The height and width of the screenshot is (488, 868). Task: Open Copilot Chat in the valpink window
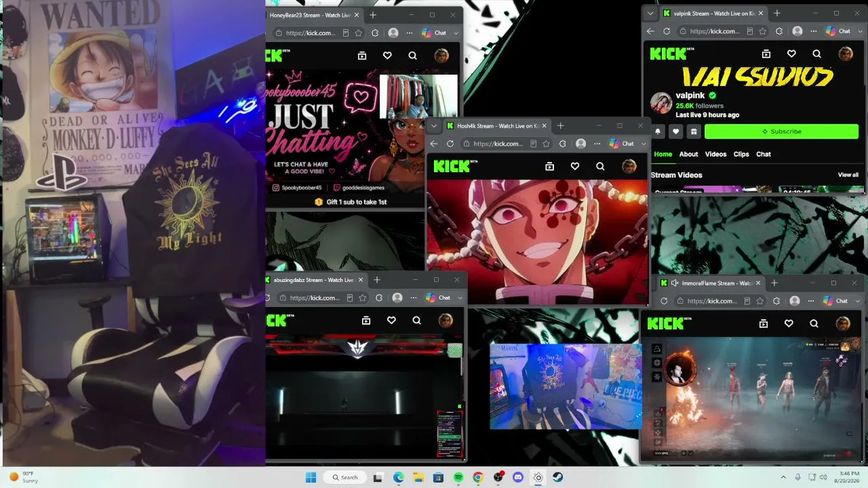838,31
